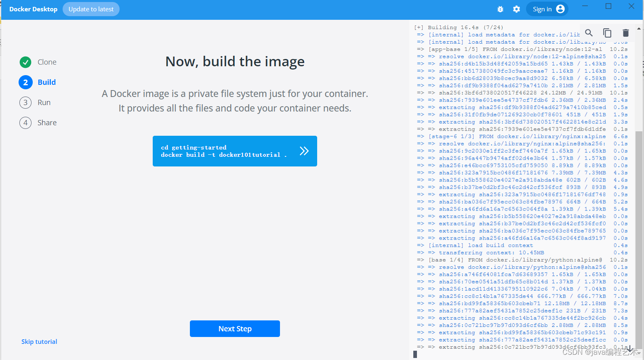Click the terminal cursor prompt block
Screen dimensions: 644x360
[415, 354]
